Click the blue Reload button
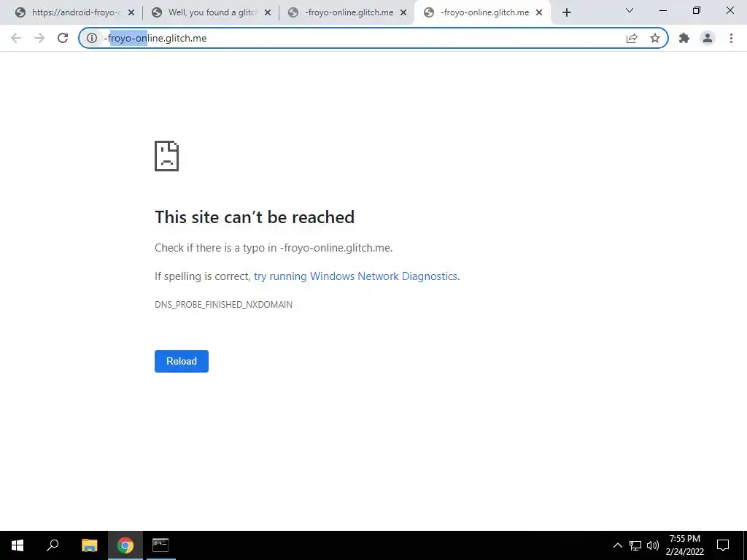Viewport: 747px width, 560px height. coord(182,361)
